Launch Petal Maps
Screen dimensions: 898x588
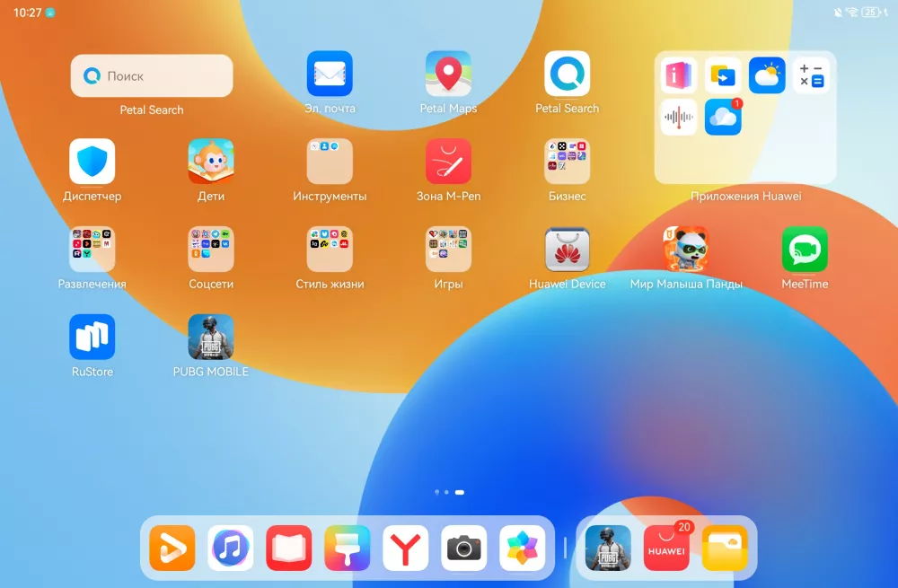(448, 74)
